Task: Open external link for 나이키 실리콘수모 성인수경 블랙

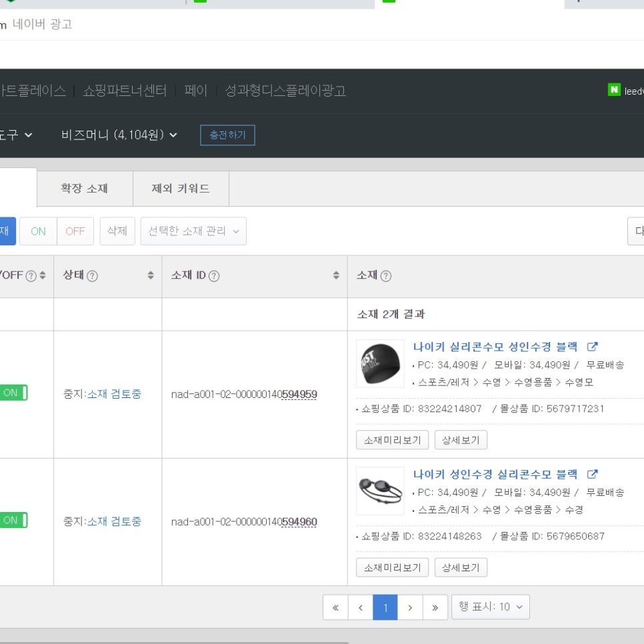Action: (x=592, y=347)
